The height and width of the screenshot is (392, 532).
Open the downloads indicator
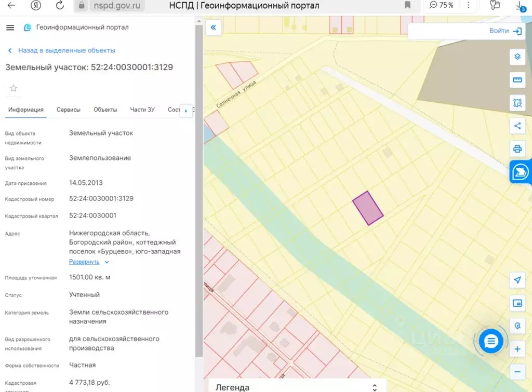pos(520,6)
